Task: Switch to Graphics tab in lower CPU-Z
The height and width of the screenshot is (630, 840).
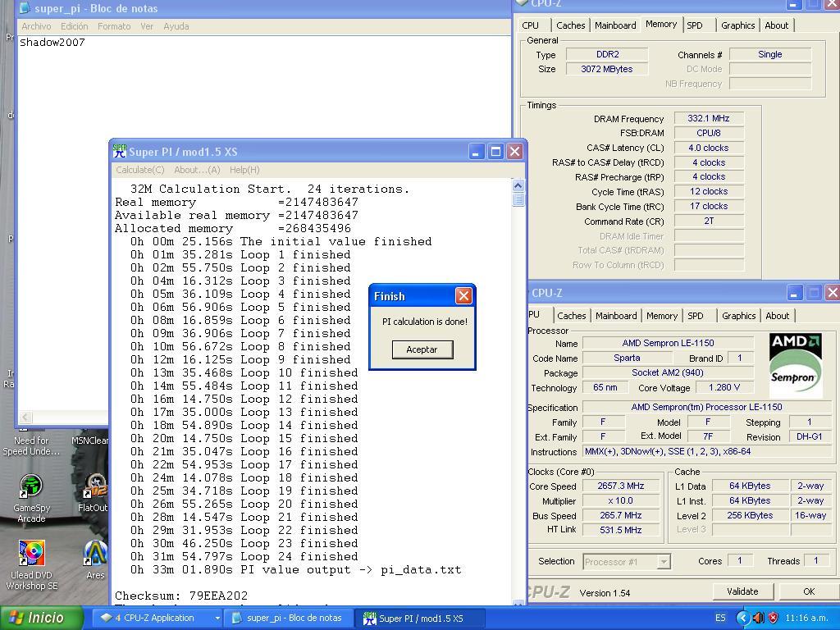Action: click(739, 316)
